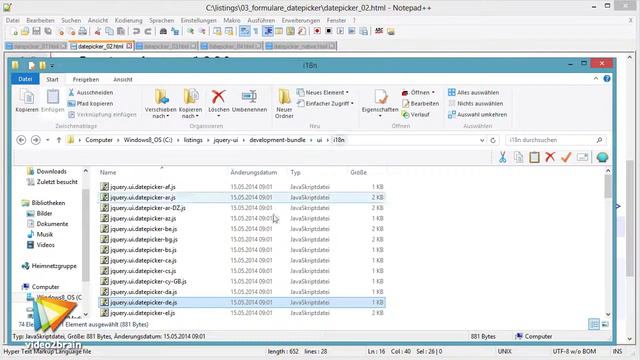640x360 pixels.
Task: Open the Löschen dropdown arrow
Action: click(x=219, y=116)
